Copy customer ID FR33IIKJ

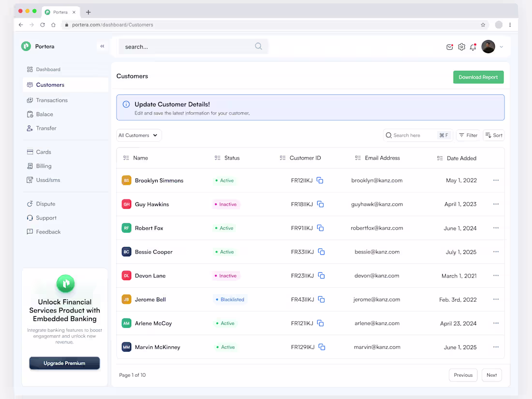pyautogui.click(x=321, y=252)
